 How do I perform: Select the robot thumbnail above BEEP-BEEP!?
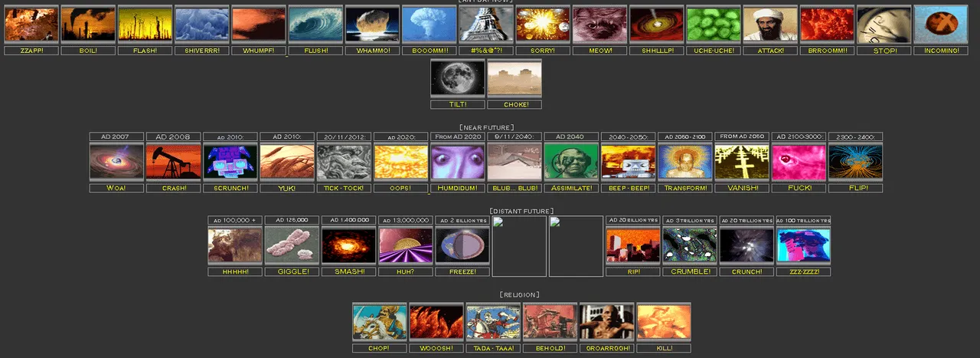629,162
